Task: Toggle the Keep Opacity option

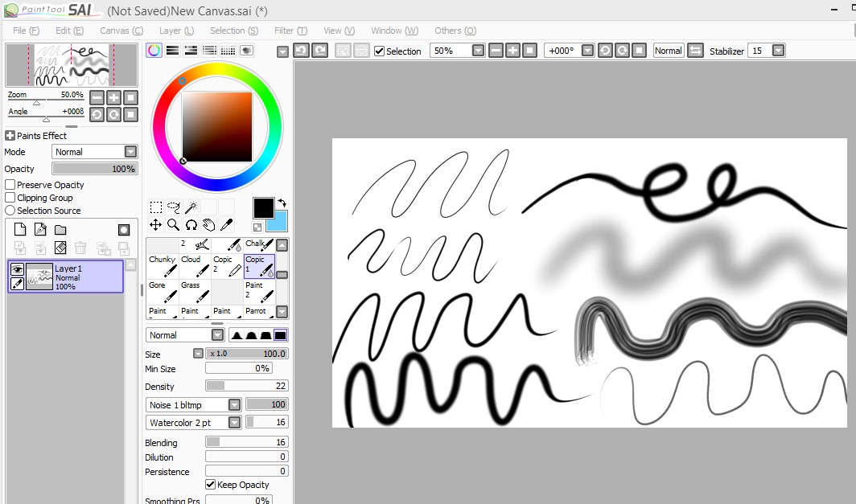Action: [210, 485]
